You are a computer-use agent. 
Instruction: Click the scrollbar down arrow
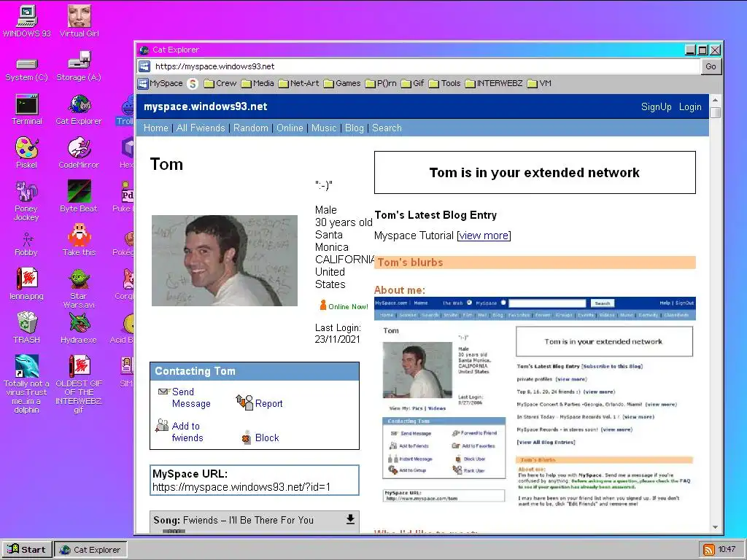715,527
